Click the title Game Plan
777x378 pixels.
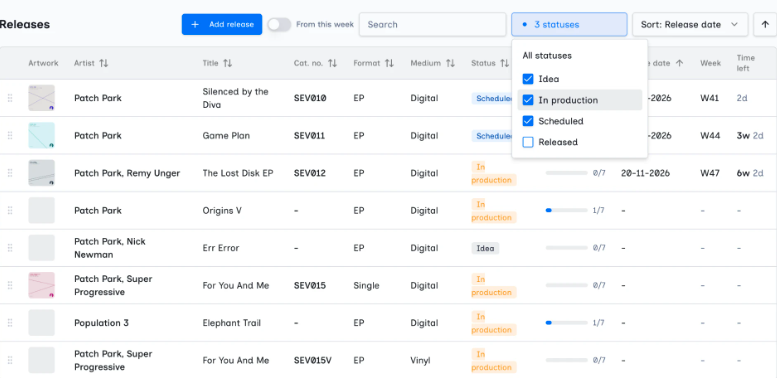click(226, 135)
